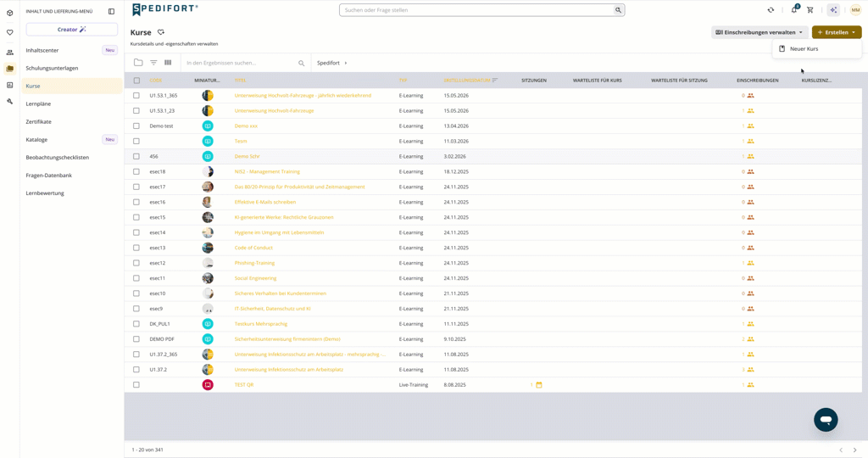Open the folder view icon in toolbar
This screenshot has width=868, height=458.
click(x=138, y=63)
